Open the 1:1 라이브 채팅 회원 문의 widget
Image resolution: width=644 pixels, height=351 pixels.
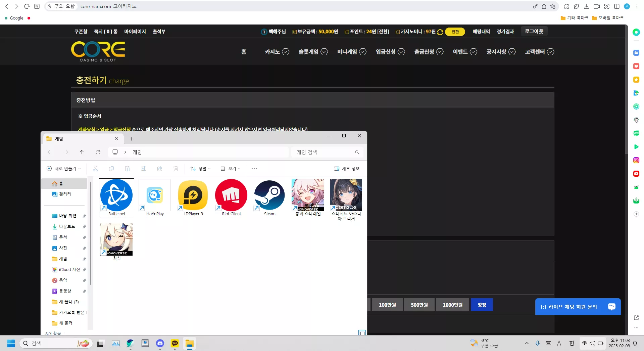[x=578, y=307]
